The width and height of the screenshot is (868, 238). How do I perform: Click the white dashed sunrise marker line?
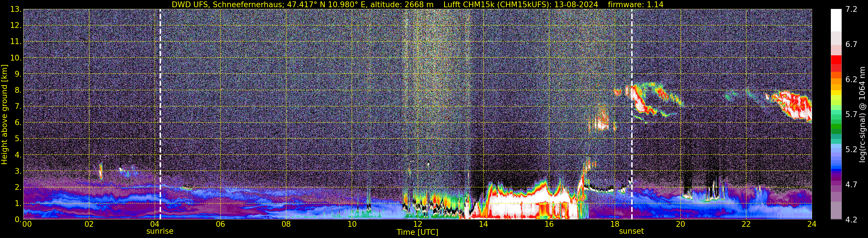[160, 114]
